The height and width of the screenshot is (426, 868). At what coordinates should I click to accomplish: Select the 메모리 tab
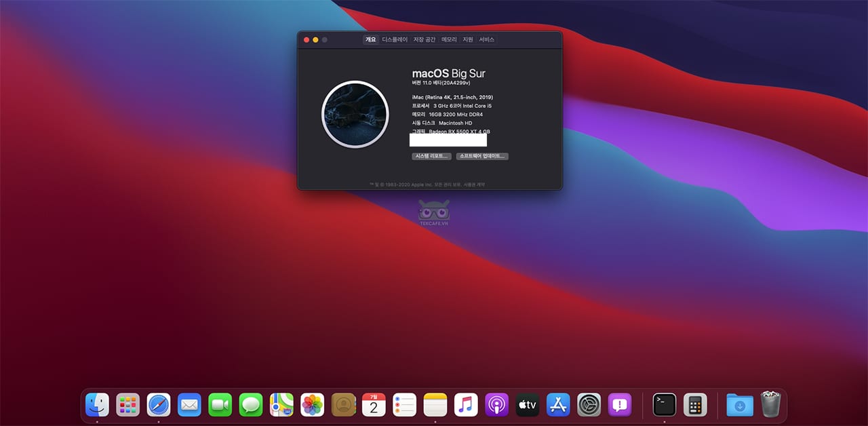pyautogui.click(x=449, y=40)
